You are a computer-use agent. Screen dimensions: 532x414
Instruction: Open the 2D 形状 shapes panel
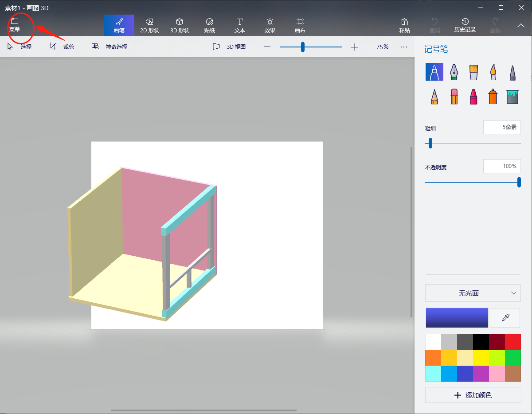tap(149, 25)
